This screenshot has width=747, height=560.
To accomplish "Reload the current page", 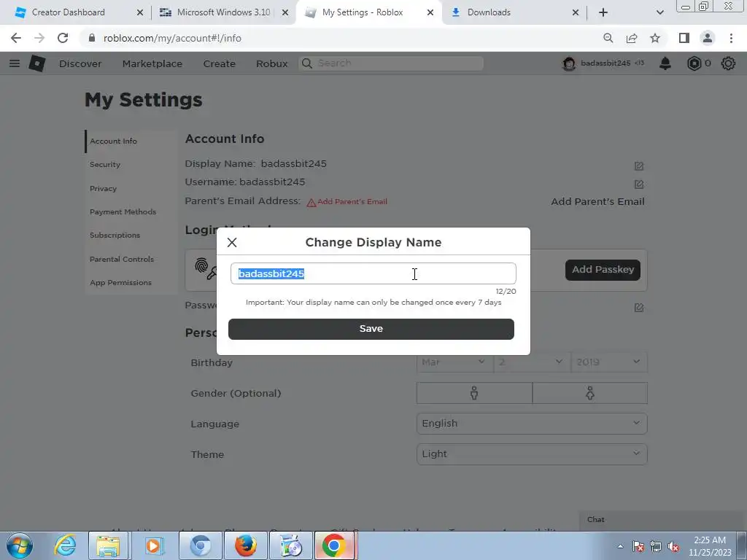I will pos(63,38).
